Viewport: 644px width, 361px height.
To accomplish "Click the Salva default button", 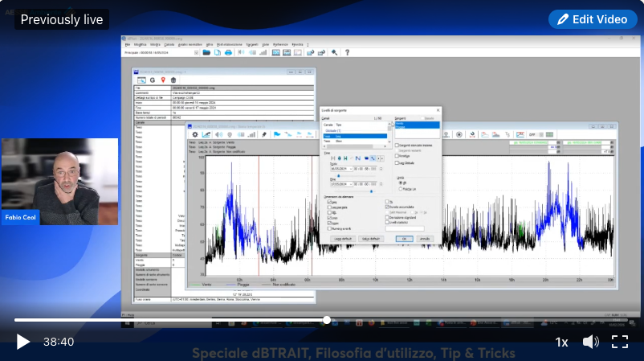I will click(371, 239).
